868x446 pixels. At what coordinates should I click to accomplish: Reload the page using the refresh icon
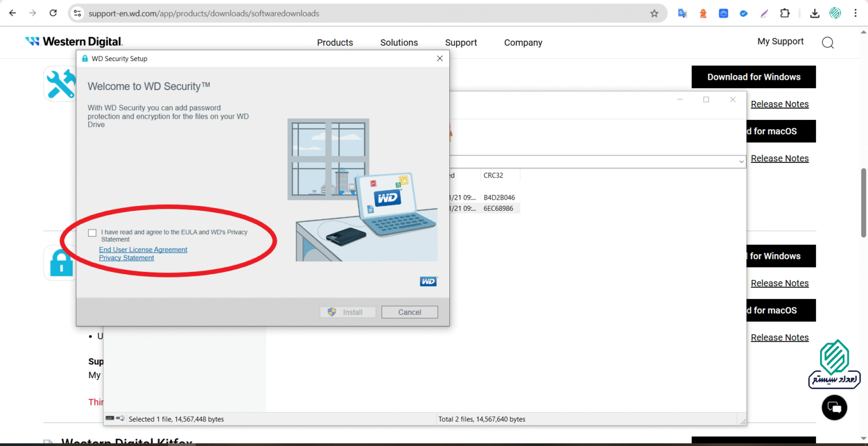53,13
